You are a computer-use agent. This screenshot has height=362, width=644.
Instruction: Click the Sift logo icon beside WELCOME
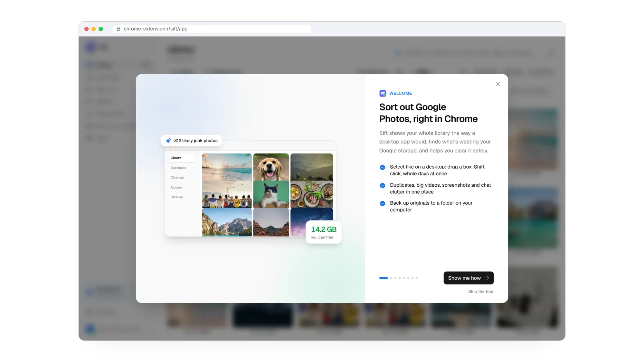(x=383, y=93)
